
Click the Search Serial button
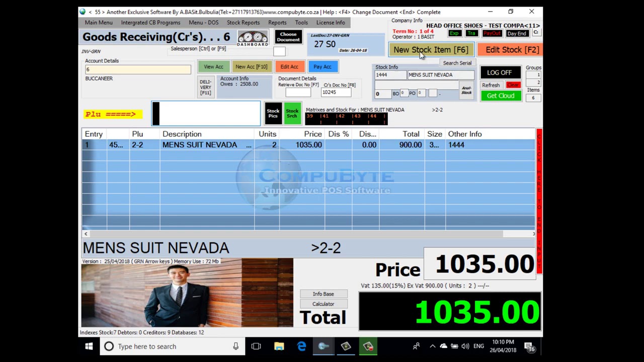(457, 63)
